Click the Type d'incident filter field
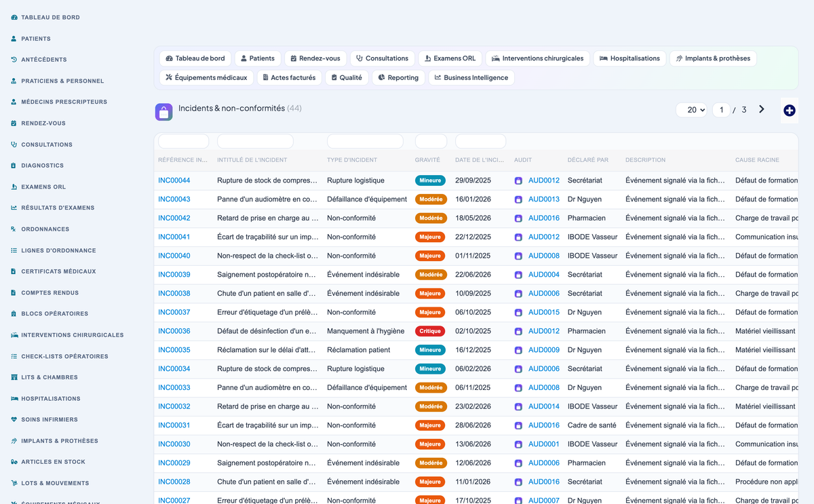This screenshot has height=504, width=814. (x=365, y=141)
